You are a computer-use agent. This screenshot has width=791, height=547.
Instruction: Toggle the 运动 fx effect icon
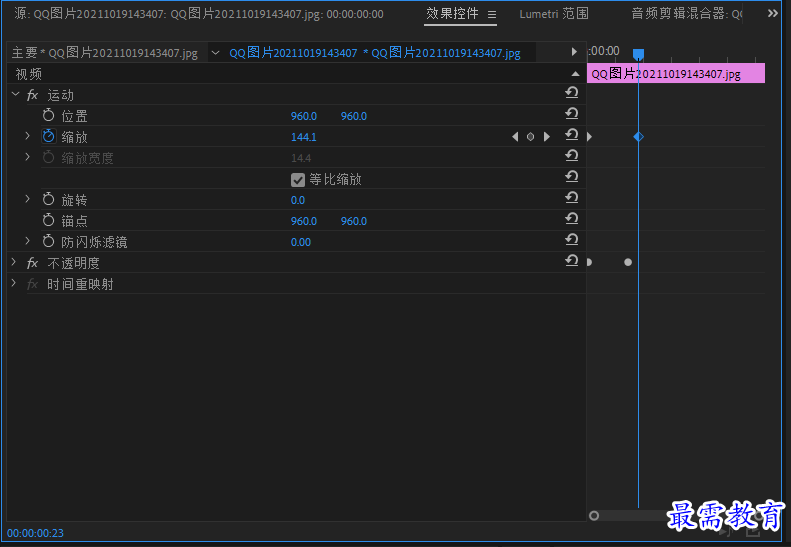(x=32, y=95)
